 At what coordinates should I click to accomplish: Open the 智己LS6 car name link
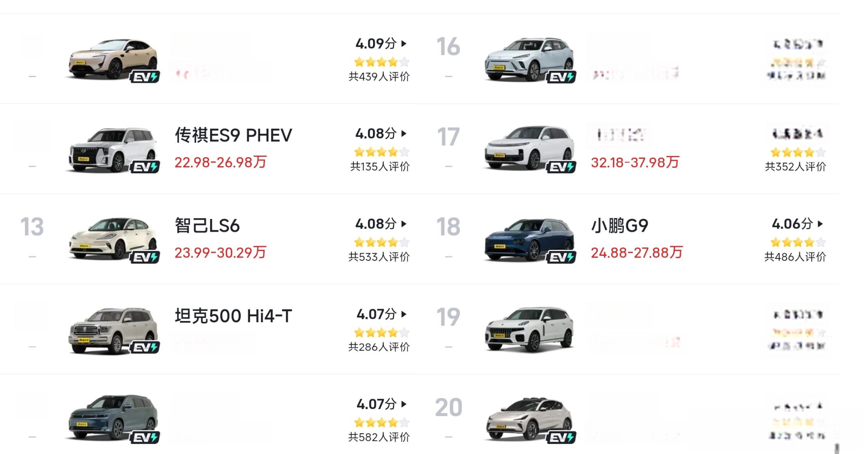tap(207, 226)
